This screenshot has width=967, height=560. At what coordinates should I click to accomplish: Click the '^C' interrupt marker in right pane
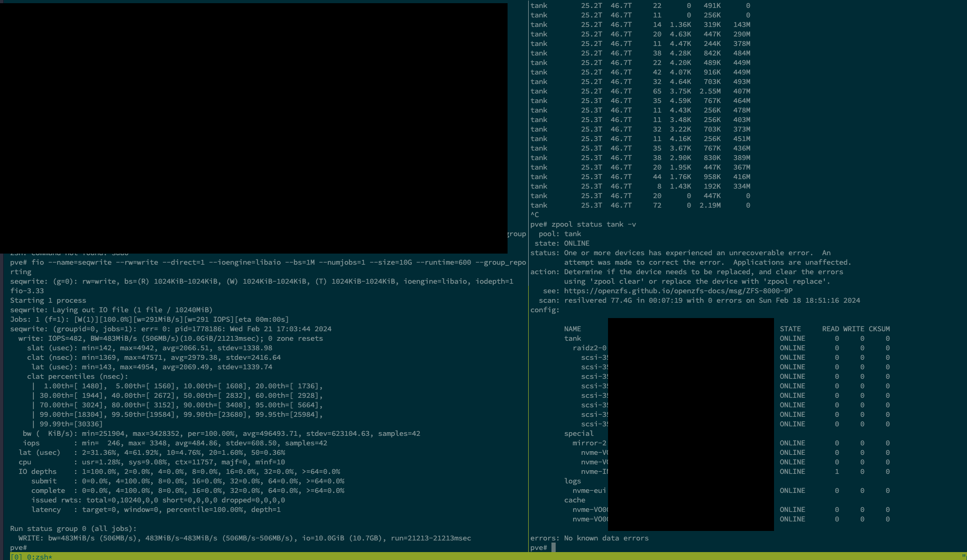(535, 214)
